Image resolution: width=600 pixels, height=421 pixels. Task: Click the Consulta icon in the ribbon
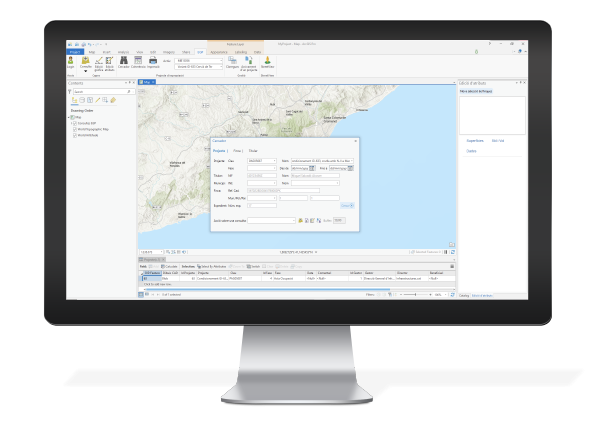point(85,61)
